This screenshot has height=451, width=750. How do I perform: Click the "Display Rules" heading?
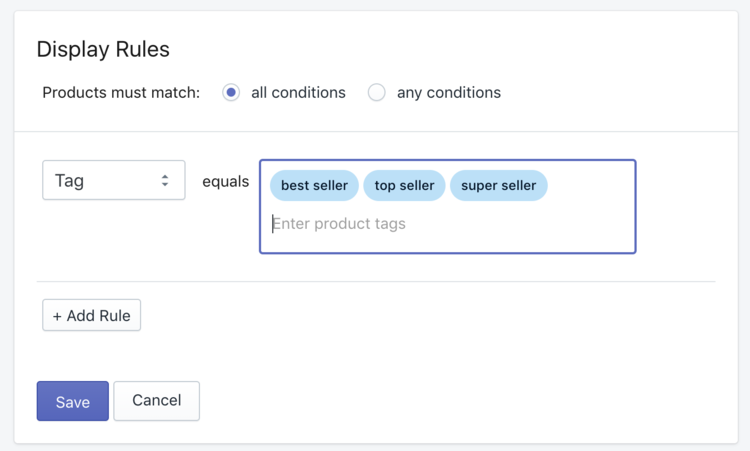tap(103, 49)
